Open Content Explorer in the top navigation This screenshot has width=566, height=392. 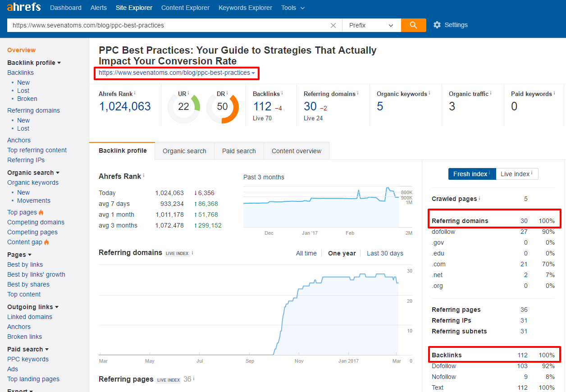click(x=185, y=8)
